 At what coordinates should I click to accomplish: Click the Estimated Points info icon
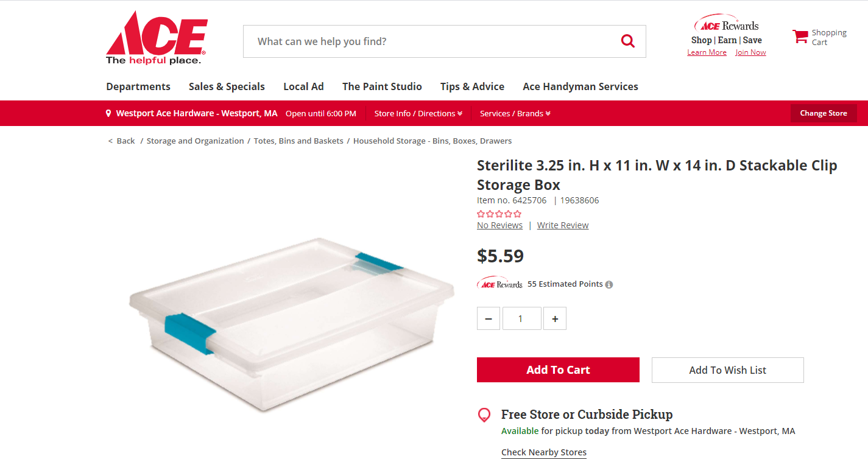[x=609, y=284]
